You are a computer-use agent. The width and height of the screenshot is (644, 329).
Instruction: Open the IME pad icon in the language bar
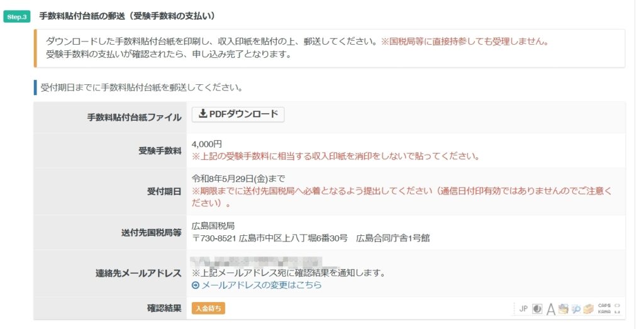click(563, 309)
